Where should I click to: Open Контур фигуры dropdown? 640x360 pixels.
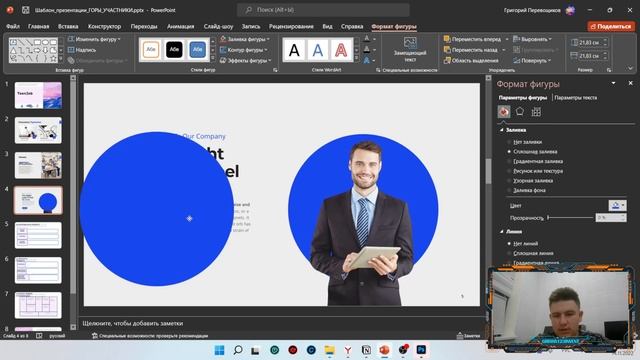[x=244, y=50]
